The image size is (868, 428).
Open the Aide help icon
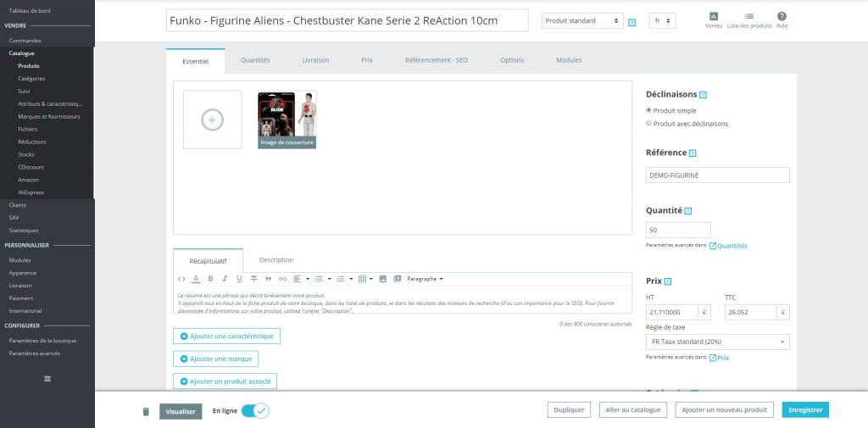[x=782, y=17]
